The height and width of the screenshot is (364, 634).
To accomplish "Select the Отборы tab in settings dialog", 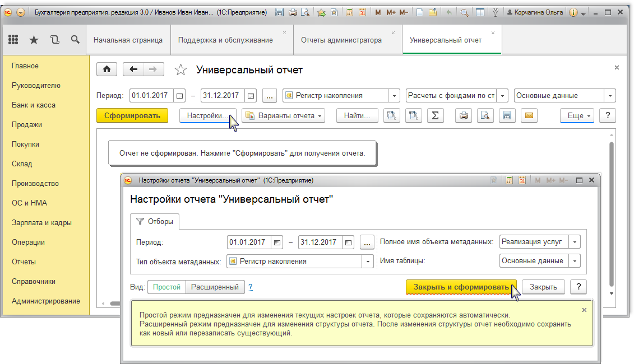I will pos(155,221).
